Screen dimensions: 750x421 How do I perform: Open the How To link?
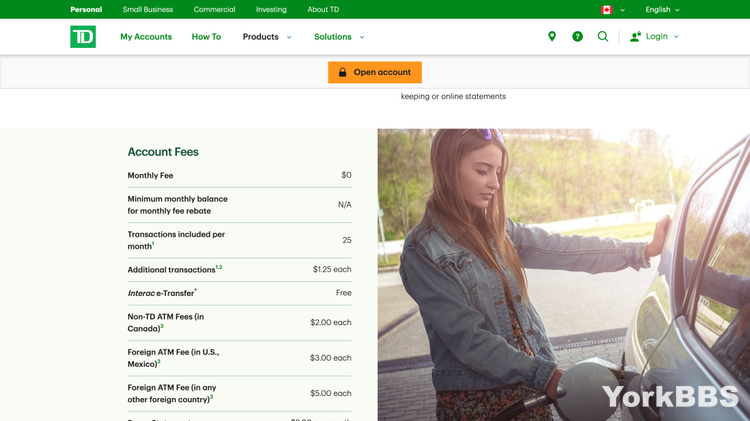[206, 37]
